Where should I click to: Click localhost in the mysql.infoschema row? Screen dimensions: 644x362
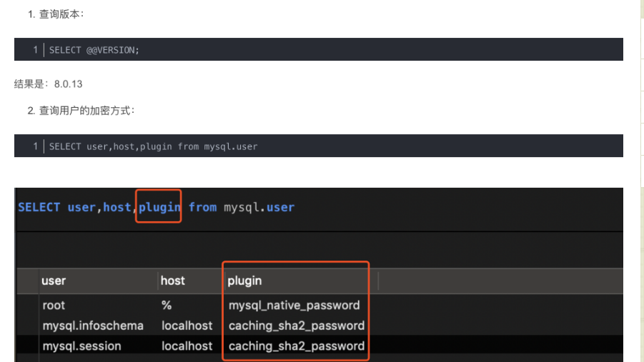pyautogui.click(x=187, y=326)
